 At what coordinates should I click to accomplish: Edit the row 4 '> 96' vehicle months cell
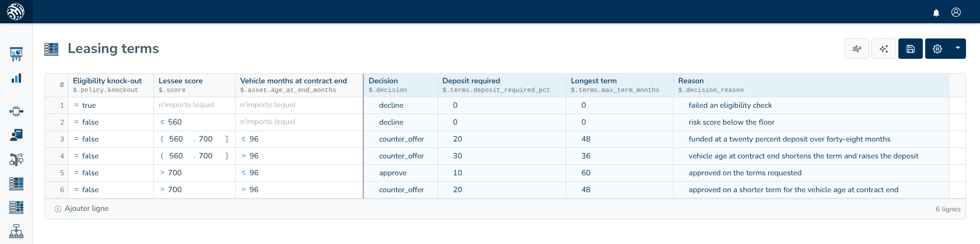(x=299, y=156)
